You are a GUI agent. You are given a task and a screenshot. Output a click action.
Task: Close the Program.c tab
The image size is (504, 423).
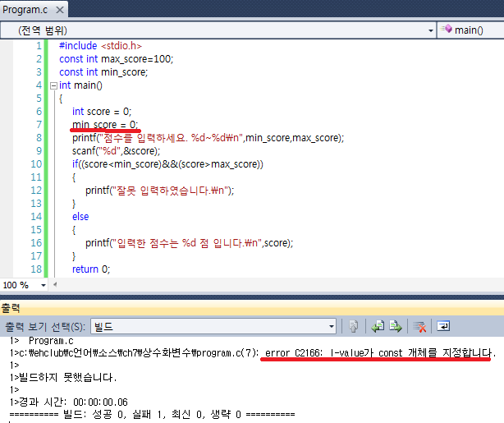click(60, 10)
